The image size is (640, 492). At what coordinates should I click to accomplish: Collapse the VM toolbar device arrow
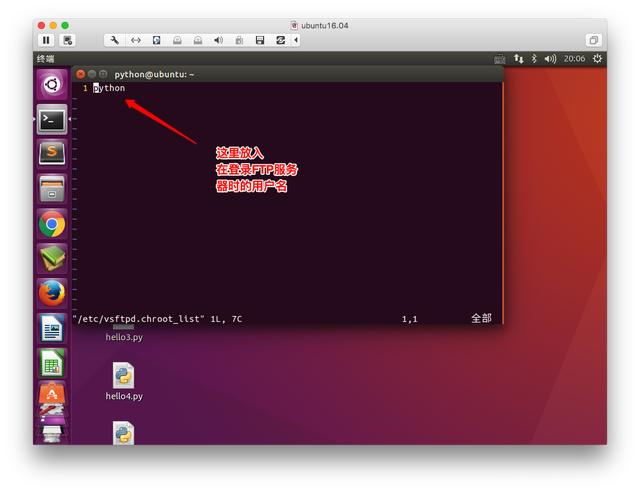296,40
